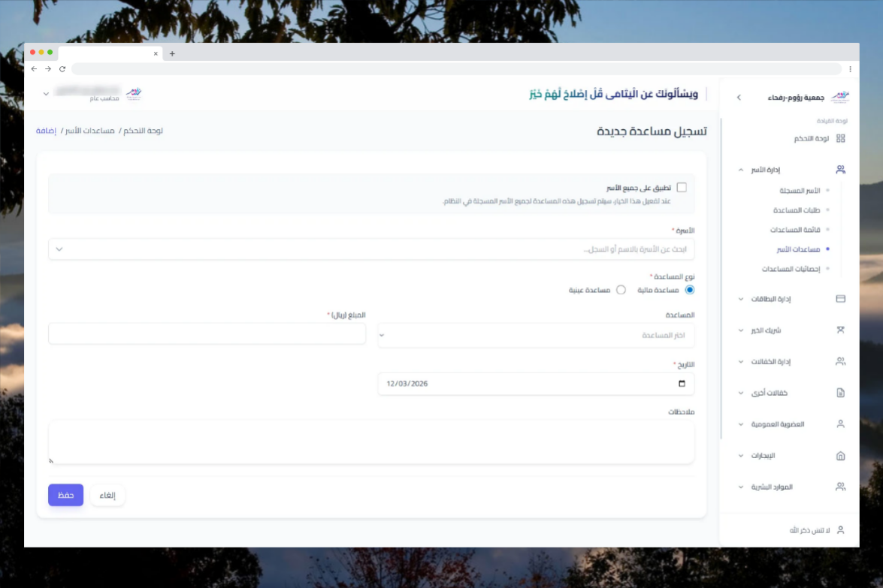Image resolution: width=883 pixels, height=588 pixels.
Task: Click the dashboard grid icon (لوحة التحكم)
Action: pos(840,138)
